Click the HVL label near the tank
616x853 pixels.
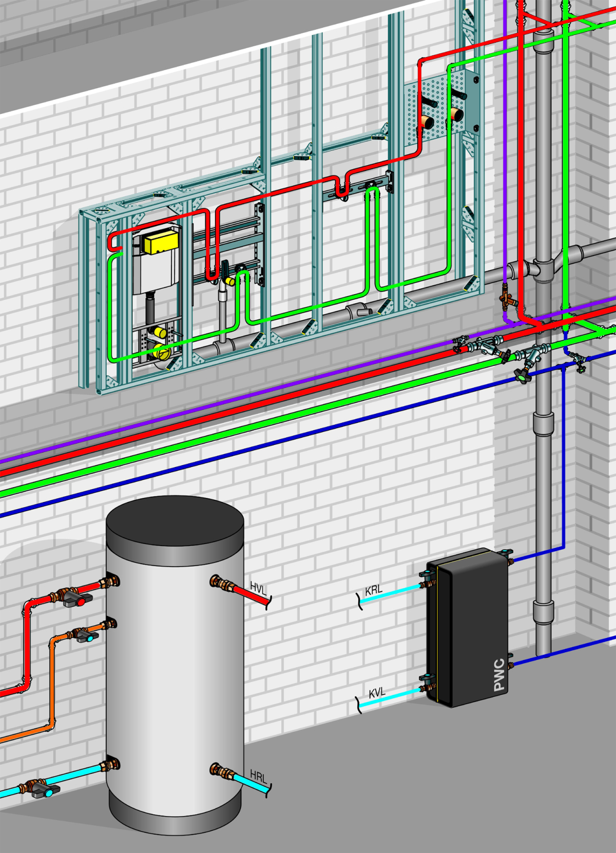tap(258, 588)
